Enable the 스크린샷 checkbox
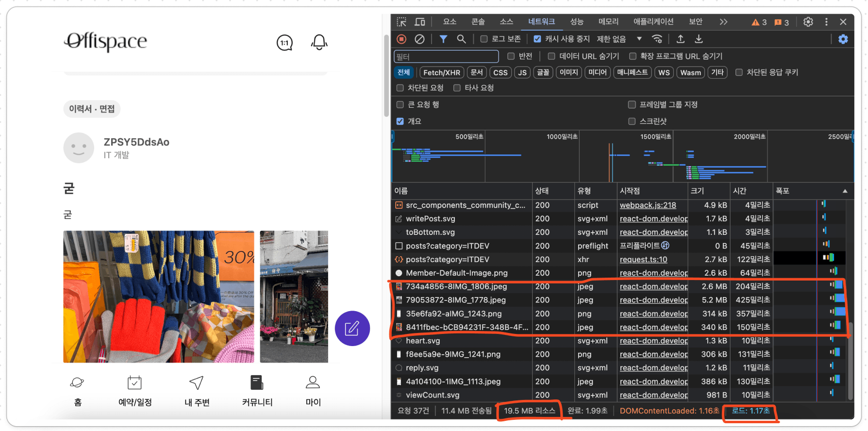868x431 pixels. pyautogui.click(x=632, y=121)
